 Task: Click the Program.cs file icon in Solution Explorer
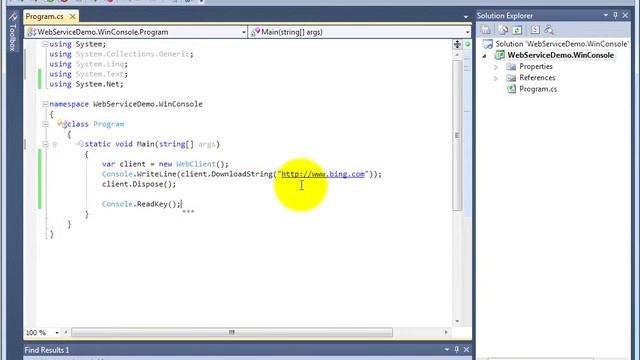[x=511, y=89]
